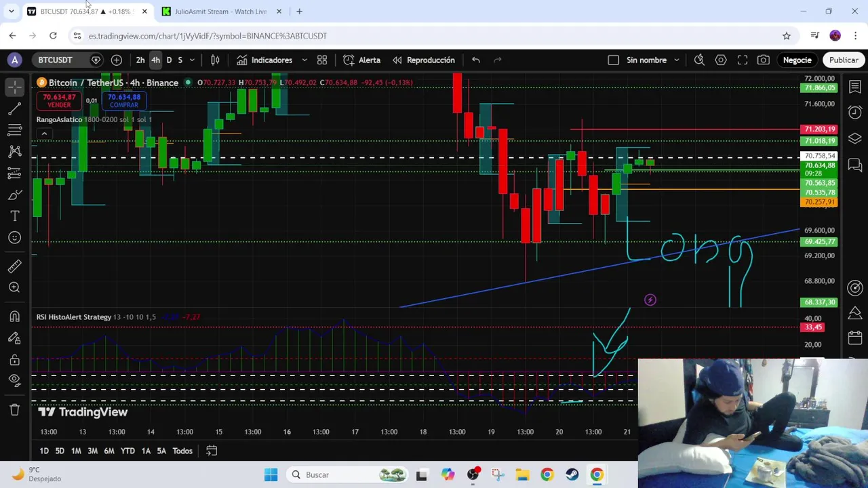Viewport: 868px width, 488px height.
Task: Set date range to 5D
Action: click(x=60, y=451)
